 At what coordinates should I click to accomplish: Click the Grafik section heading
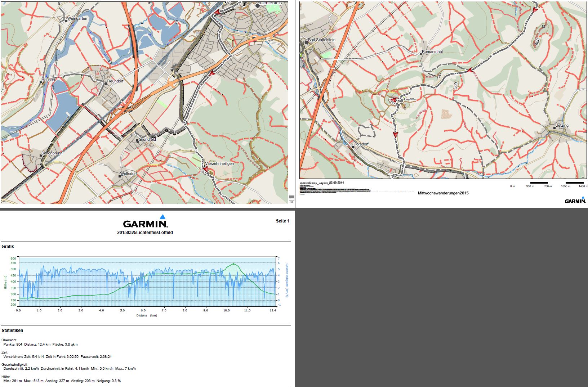(8, 247)
